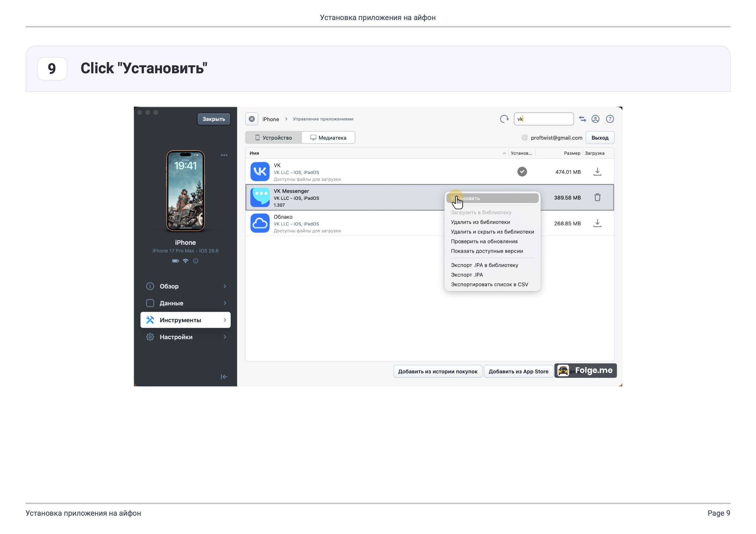Click Добавить из истории покупок button
756x534 pixels.
pos(438,371)
